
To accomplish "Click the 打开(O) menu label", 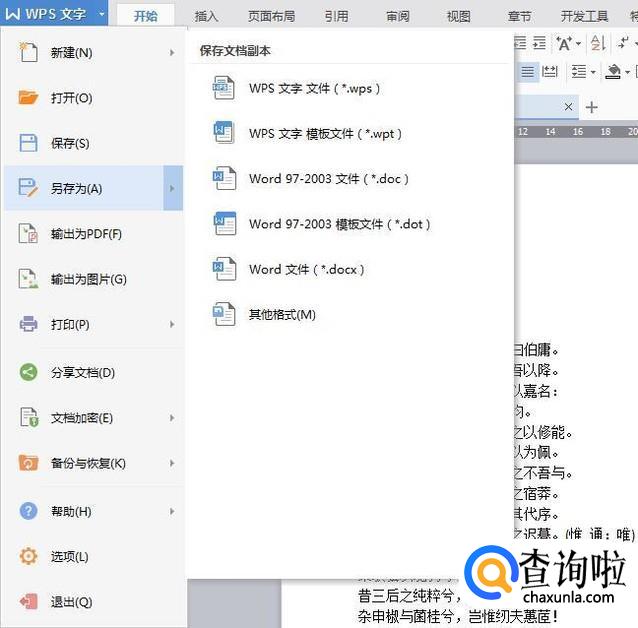I will click(x=72, y=98).
